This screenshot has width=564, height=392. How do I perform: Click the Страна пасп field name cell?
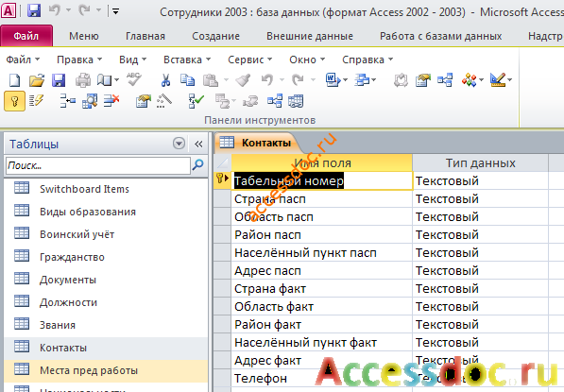click(x=322, y=199)
